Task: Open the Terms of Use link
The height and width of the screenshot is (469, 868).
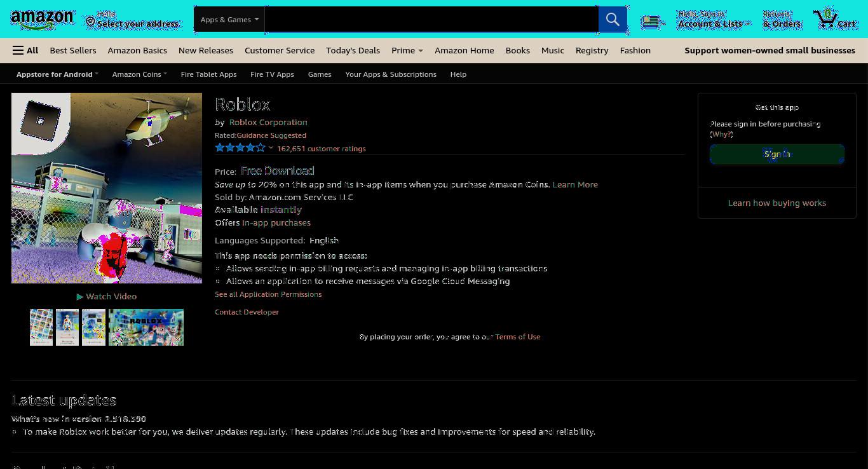Action: [x=518, y=337]
